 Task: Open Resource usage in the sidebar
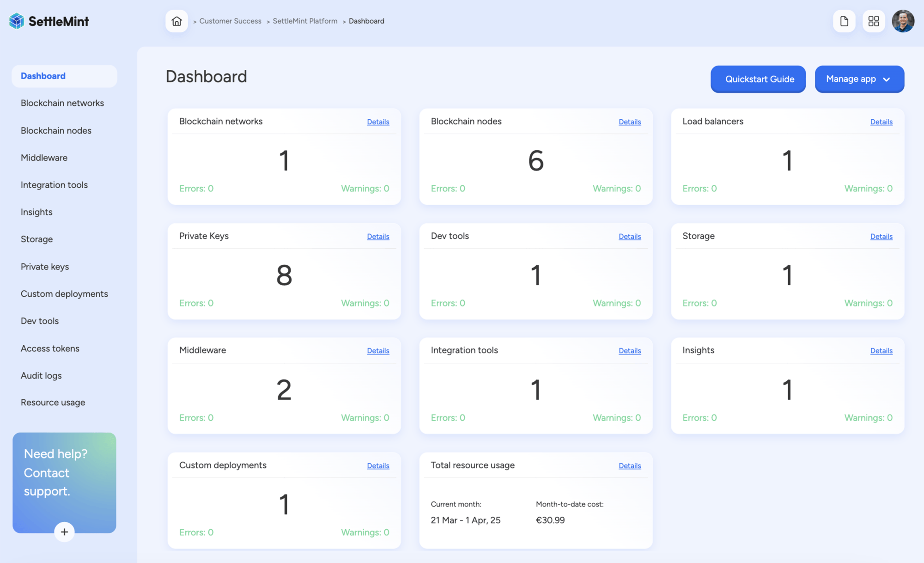click(53, 402)
